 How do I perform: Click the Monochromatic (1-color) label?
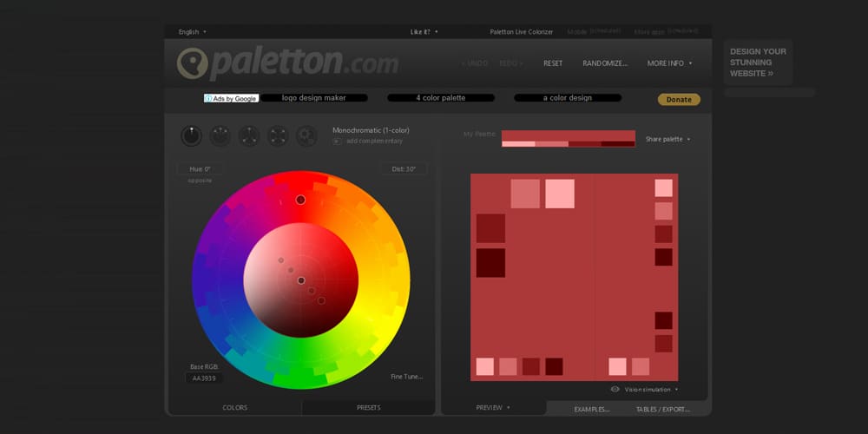click(x=371, y=131)
